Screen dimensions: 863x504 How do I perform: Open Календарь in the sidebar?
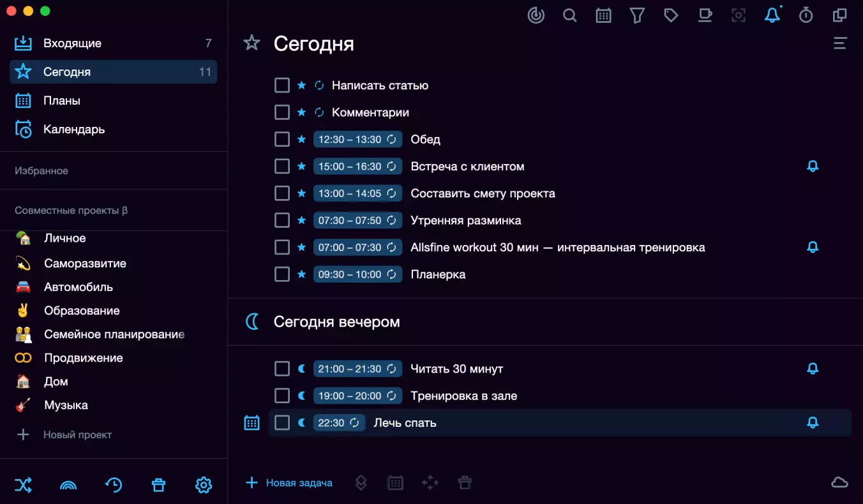(x=113, y=129)
